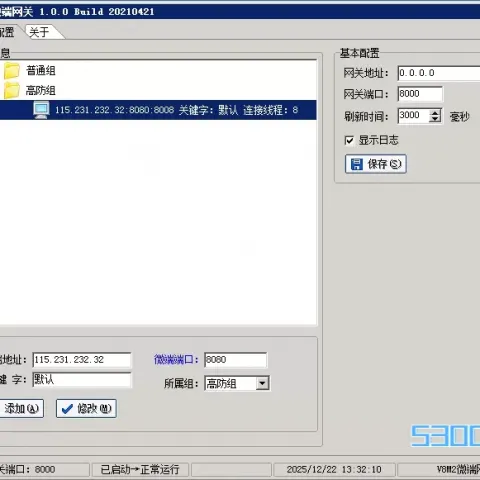Screen dimensions: 480x480
Task: Decrease 刷新时间 with the down arrow
Action: coord(435,119)
